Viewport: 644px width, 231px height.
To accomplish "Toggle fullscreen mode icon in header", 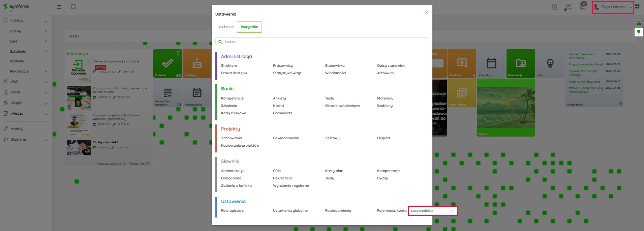I will coord(73,7).
